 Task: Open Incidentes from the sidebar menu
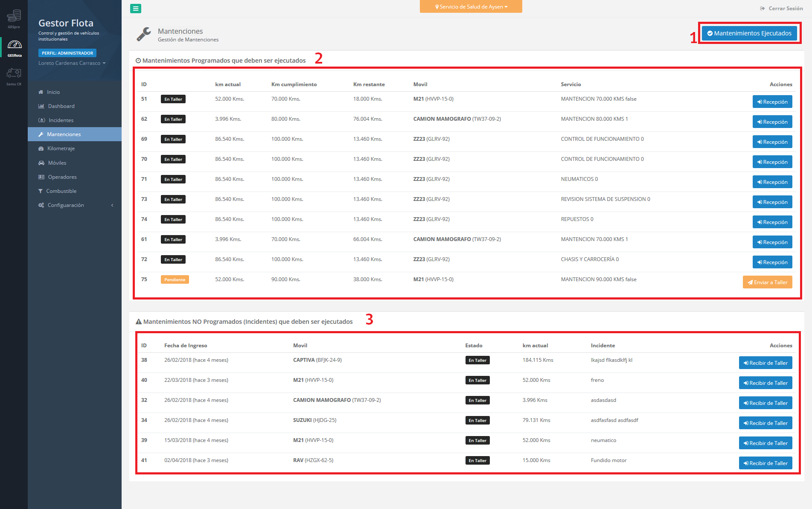(x=61, y=120)
